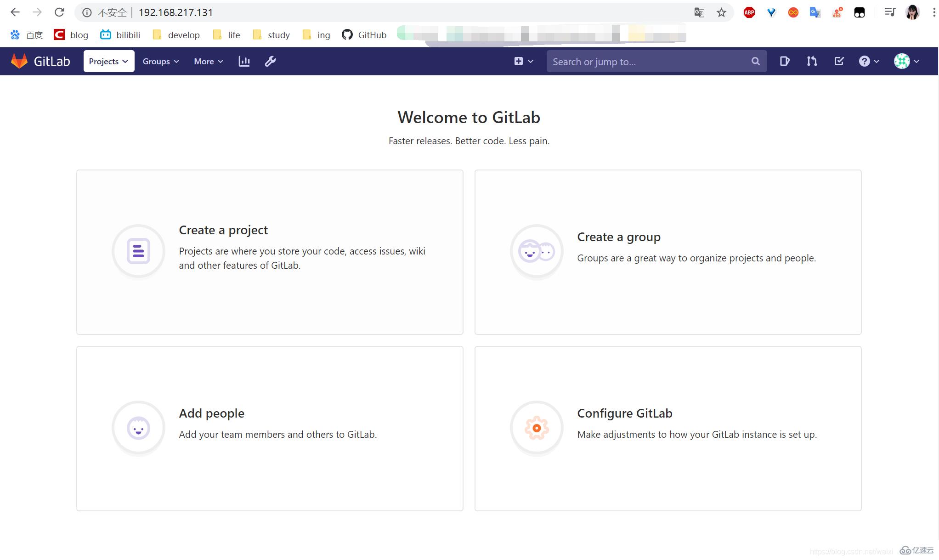Open the Spanner/DevOps tools icon
This screenshot has height=560, width=939.
point(270,62)
